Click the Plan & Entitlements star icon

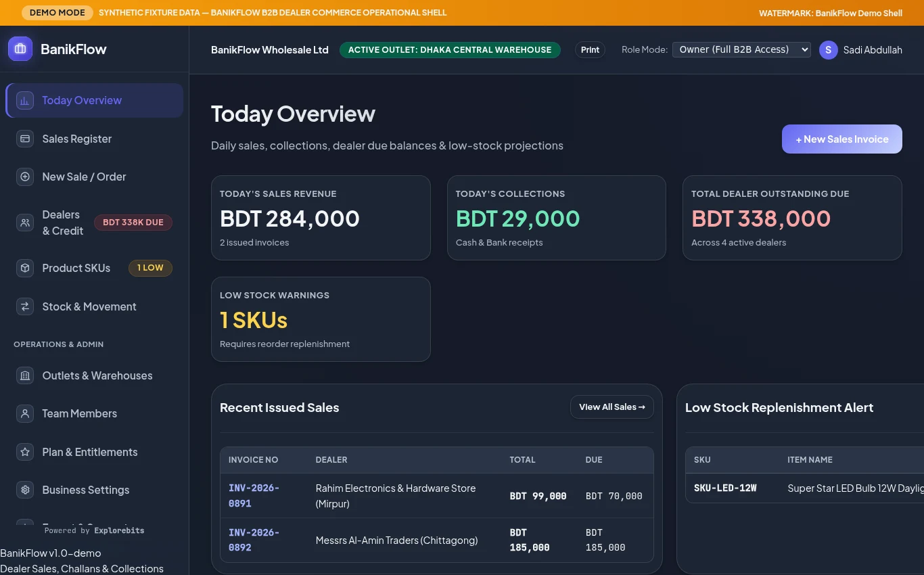(x=25, y=452)
